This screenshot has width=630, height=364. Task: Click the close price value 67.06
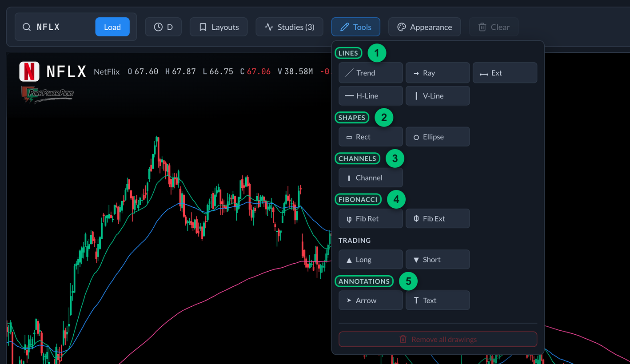[x=259, y=71]
